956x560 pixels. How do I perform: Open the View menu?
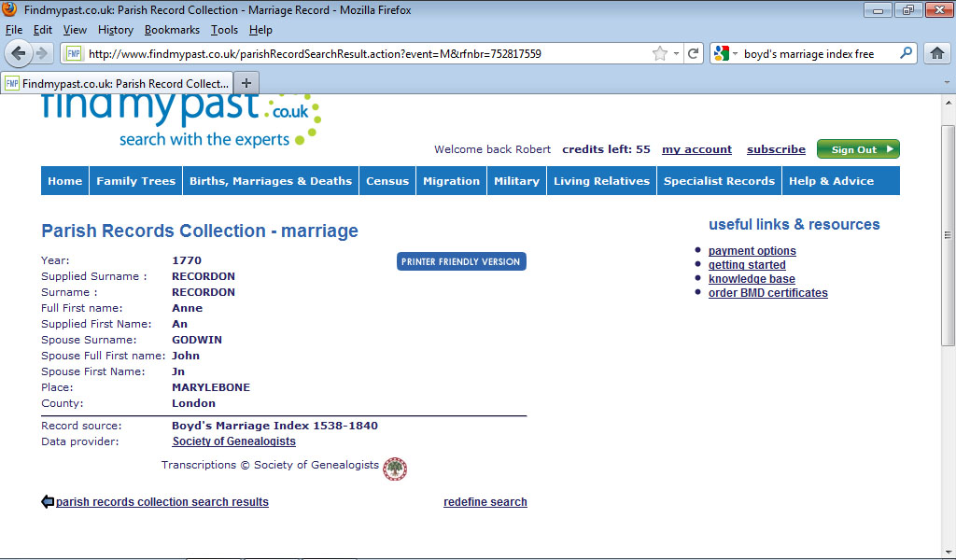tap(75, 30)
